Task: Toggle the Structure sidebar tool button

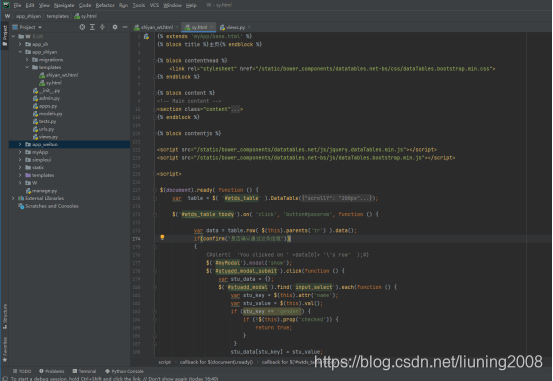Action: (x=5, y=316)
